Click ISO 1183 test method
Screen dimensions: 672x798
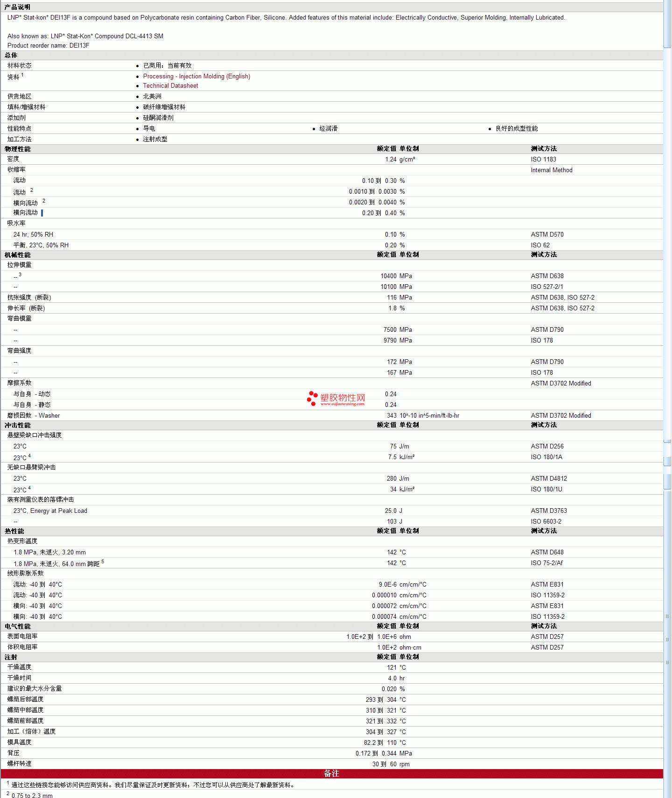(x=543, y=160)
